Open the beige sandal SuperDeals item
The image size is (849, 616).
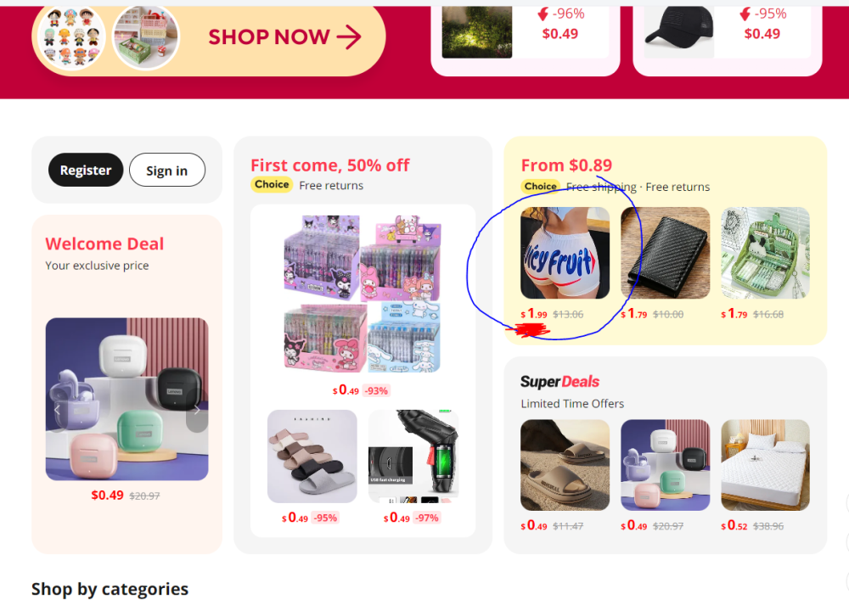pos(565,465)
